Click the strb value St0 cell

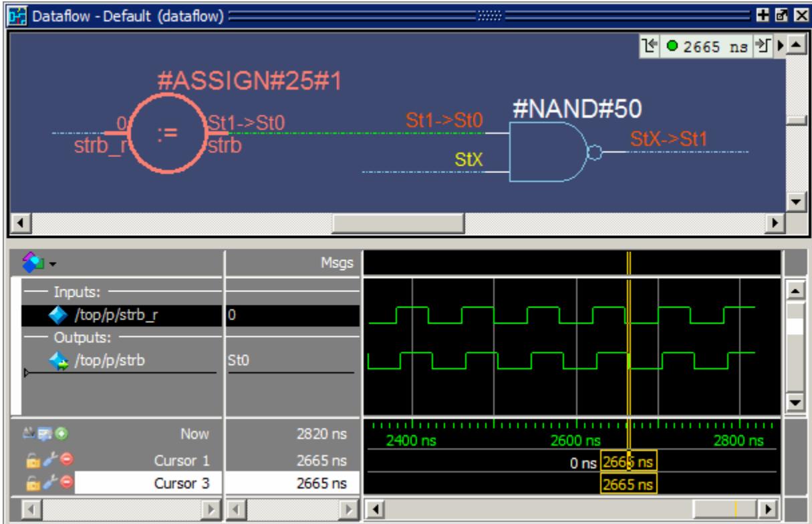coord(292,360)
